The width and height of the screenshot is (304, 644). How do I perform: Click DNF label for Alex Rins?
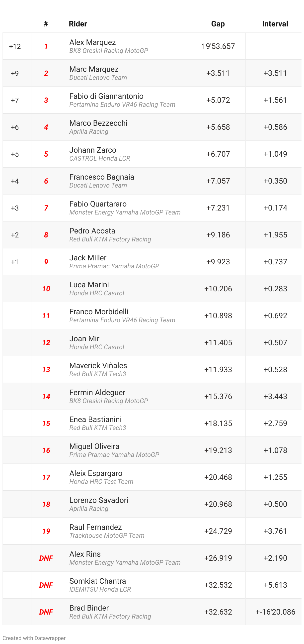point(46,558)
